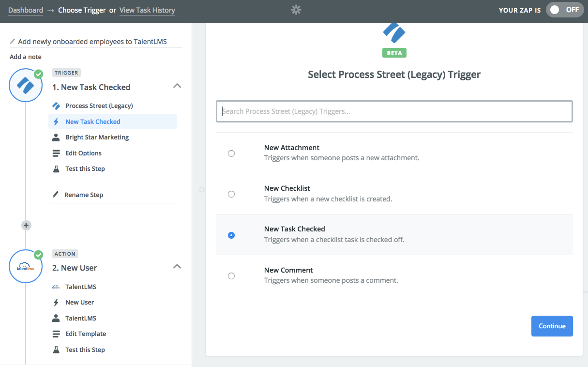Click the lines icon beside Edit Template
Image resolution: width=588 pixels, height=367 pixels.
pos(56,334)
